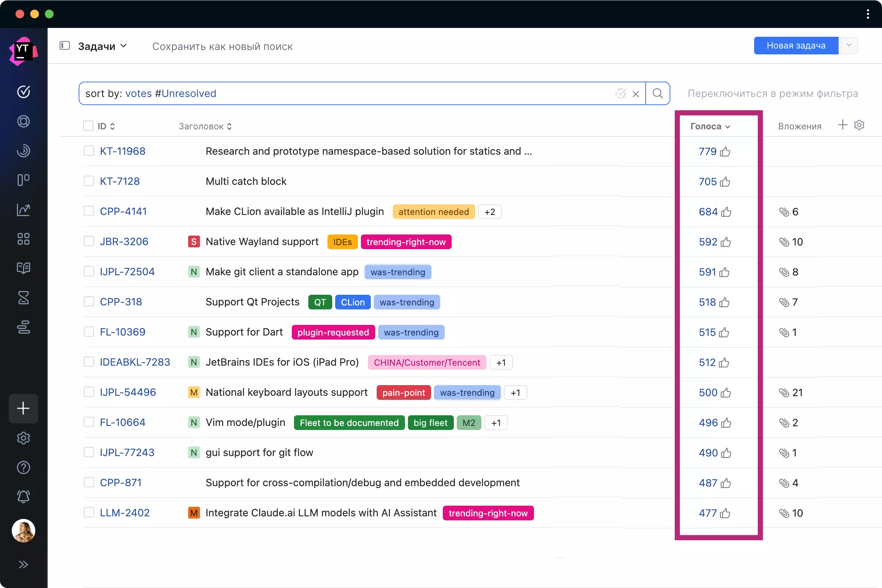
Task: Click Новая задача button
Action: tap(796, 45)
